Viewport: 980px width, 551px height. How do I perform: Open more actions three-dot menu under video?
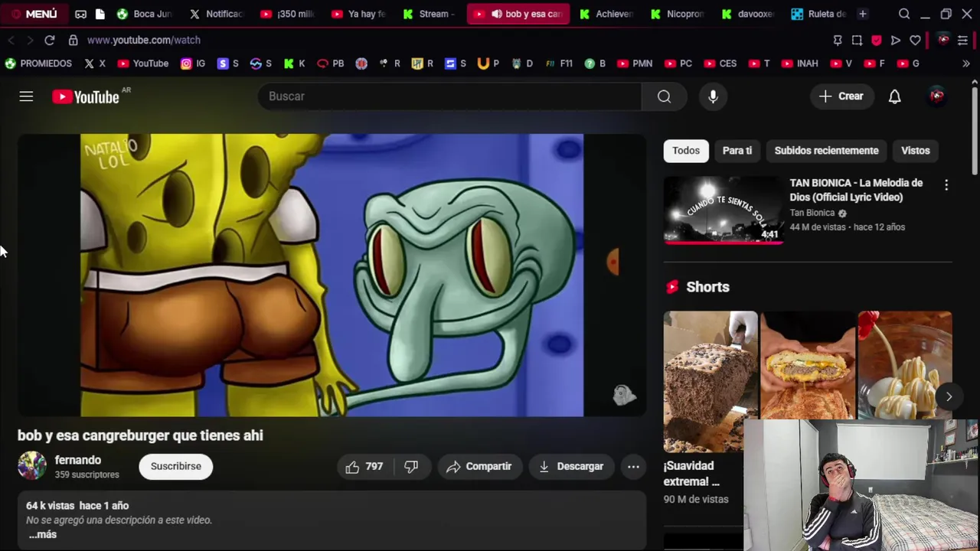(x=633, y=466)
